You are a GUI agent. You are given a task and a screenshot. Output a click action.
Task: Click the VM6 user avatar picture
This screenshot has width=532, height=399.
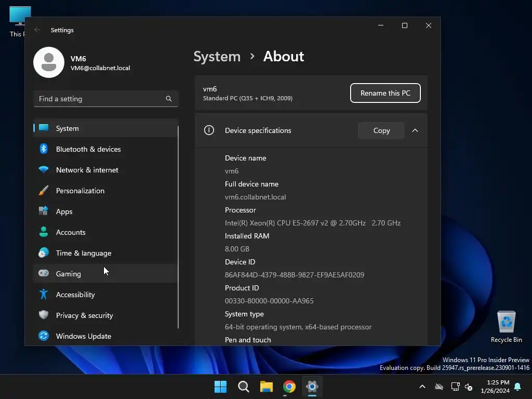pyautogui.click(x=49, y=62)
